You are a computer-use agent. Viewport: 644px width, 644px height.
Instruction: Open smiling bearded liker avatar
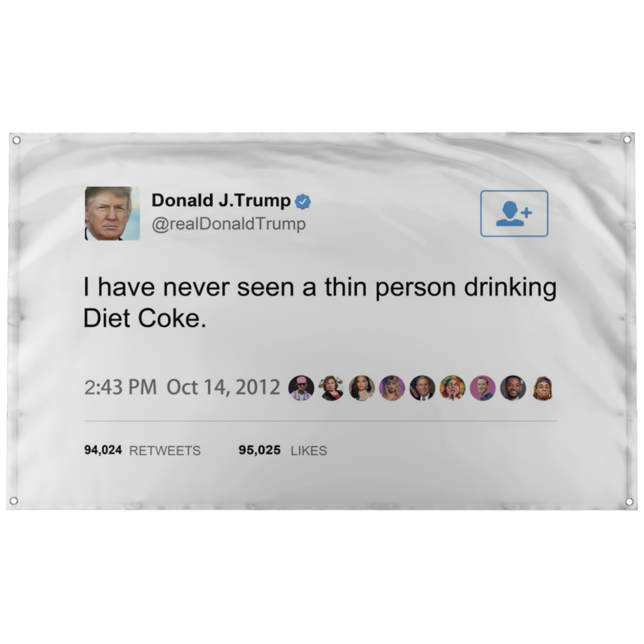click(513, 388)
